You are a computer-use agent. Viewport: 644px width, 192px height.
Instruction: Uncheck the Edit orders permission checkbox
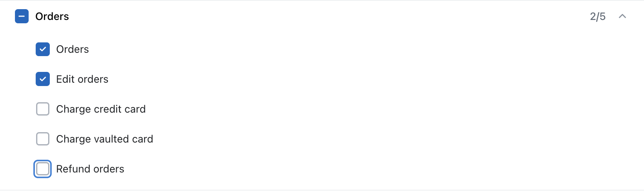pyautogui.click(x=43, y=79)
